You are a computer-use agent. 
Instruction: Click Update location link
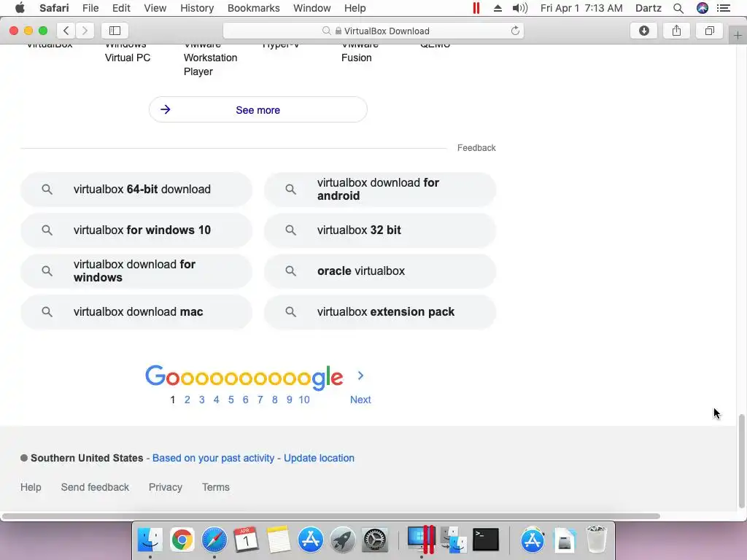(320, 458)
